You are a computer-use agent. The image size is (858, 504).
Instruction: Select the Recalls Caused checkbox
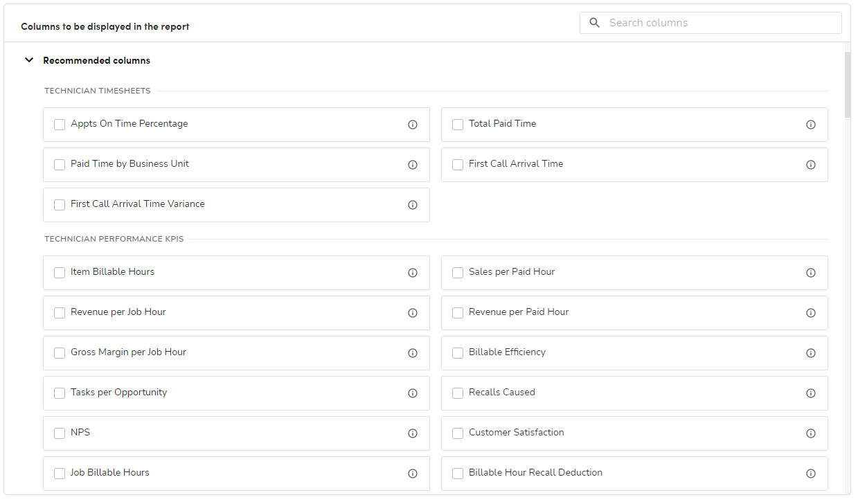(x=458, y=393)
